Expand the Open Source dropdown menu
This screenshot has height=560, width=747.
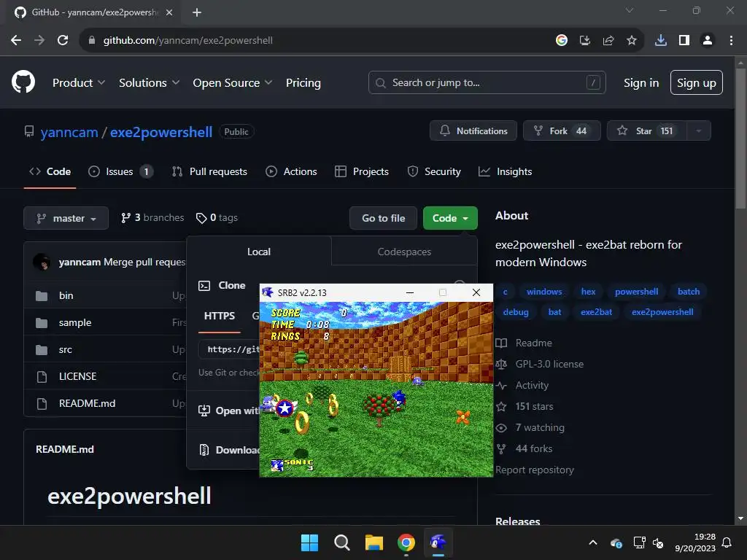point(233,83)
